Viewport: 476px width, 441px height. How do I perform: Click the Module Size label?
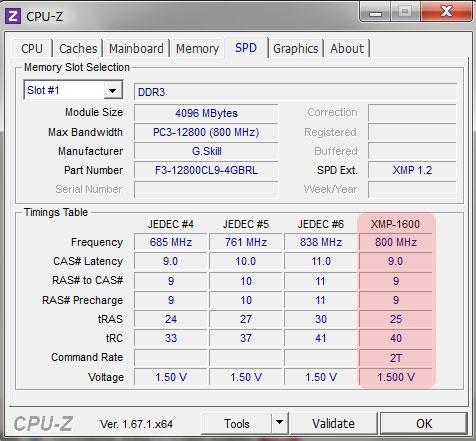pos(94,112)
